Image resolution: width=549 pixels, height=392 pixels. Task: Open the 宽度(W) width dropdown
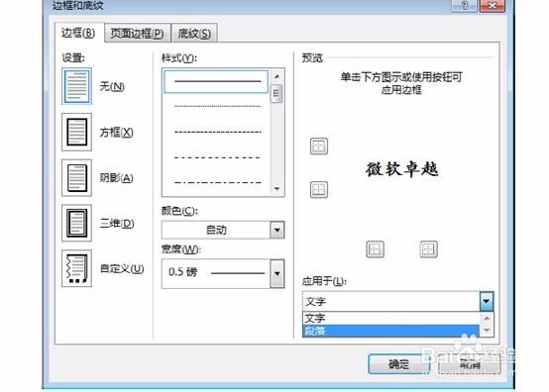[x=276, y=273]
